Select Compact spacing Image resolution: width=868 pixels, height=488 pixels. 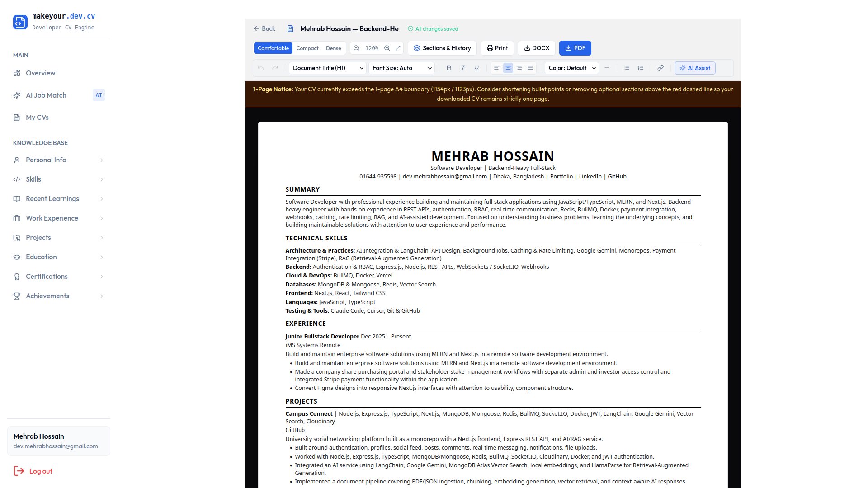click(x=307, y=48)
